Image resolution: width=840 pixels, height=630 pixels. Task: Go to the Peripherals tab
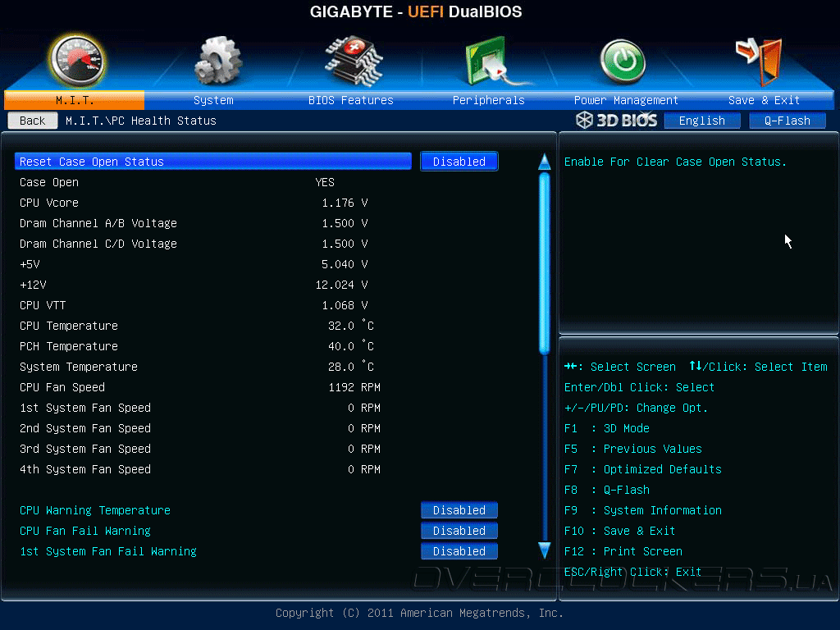click(x=489, y=100)
